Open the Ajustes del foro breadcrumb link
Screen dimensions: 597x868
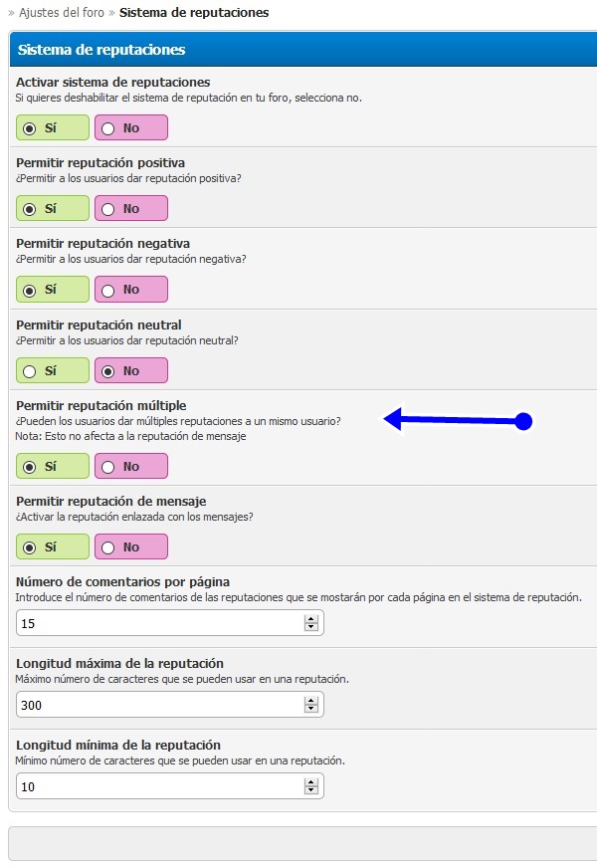(x=64, y=13)
